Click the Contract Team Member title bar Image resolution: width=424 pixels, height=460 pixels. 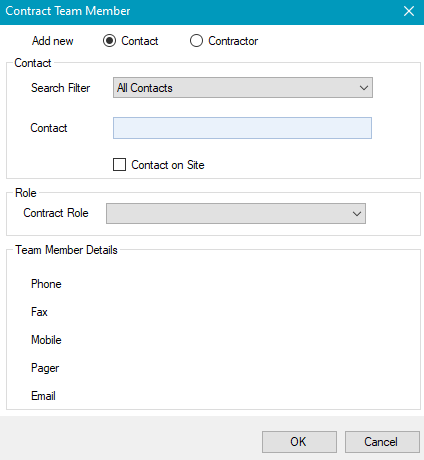[x=200, y=12]
